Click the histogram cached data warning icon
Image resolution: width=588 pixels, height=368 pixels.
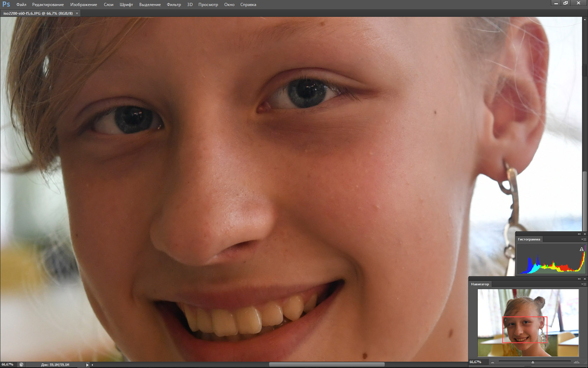581,249
